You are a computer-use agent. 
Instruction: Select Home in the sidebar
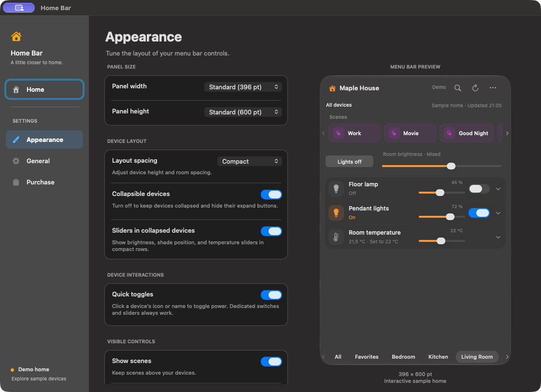tap(44, 90)
